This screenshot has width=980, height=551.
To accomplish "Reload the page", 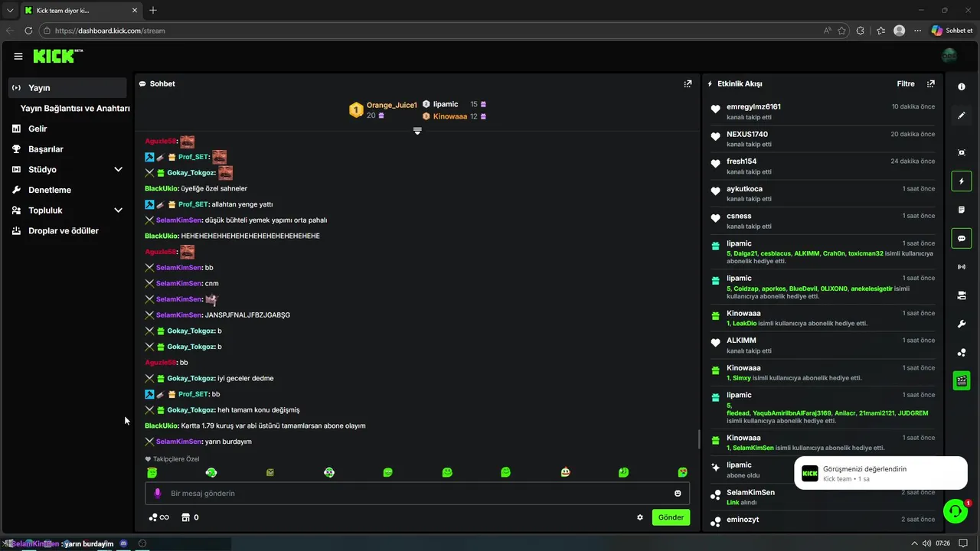I will tap(28, 31).
